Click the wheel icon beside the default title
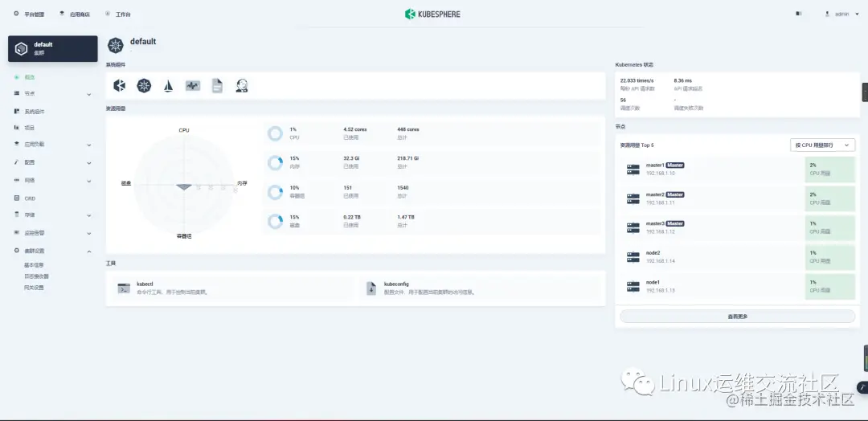868x421 pixels. click(x=116, y=45)
